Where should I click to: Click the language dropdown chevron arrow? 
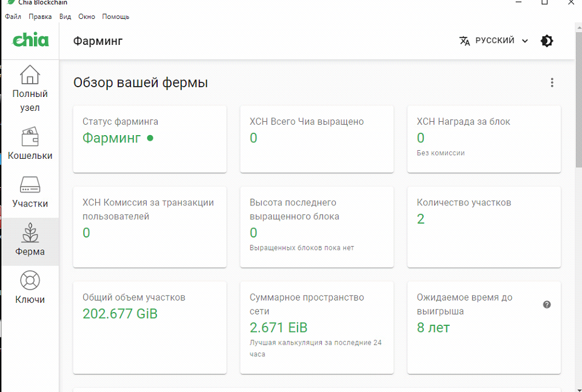point(525,41)
